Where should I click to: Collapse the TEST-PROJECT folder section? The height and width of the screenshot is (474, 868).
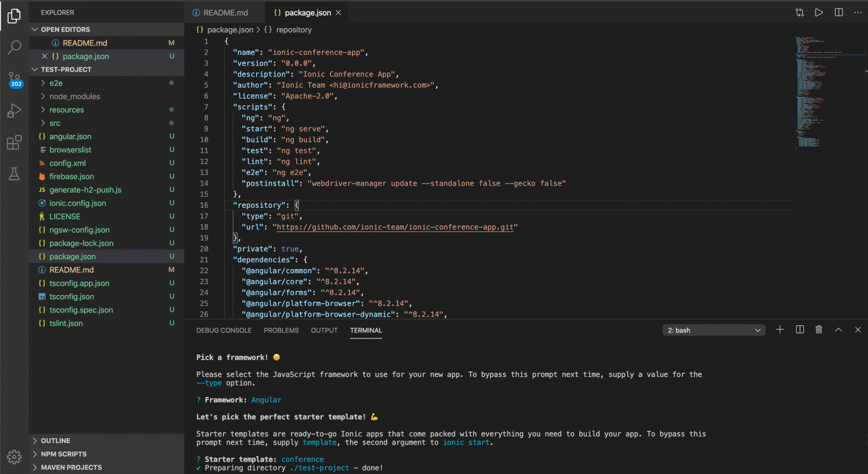tap(106, 69)
